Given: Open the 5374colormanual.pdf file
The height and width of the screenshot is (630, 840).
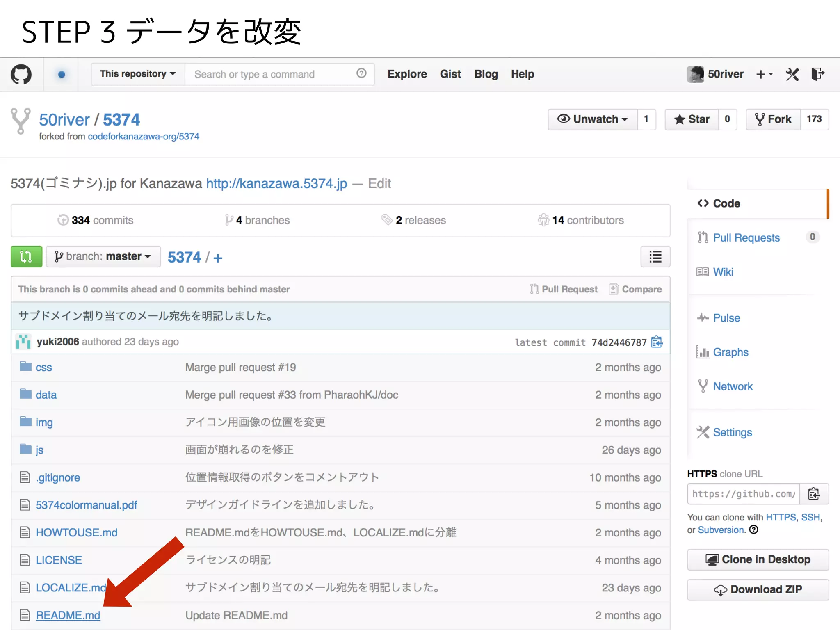Looking at the screenshot, I should (x=87, y=505).
